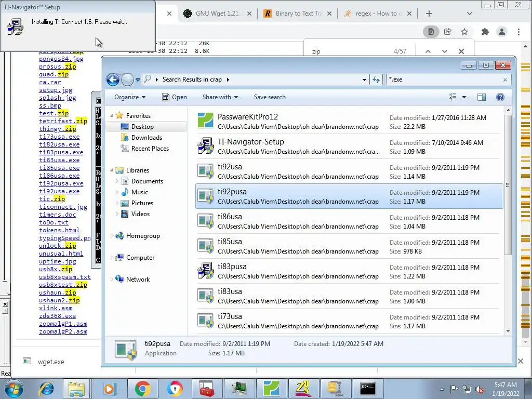Focus the *.exe search field

pos(444,79)
